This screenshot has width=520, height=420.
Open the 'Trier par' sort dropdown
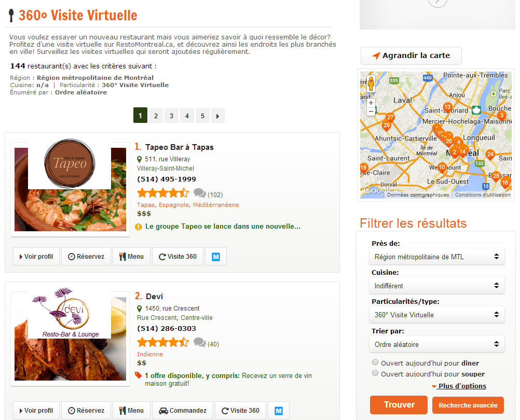pos(437,344)
